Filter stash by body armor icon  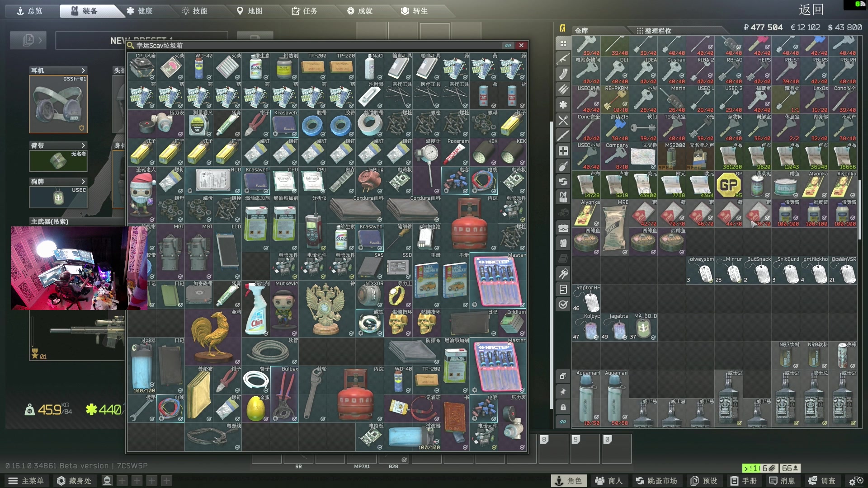563,243
